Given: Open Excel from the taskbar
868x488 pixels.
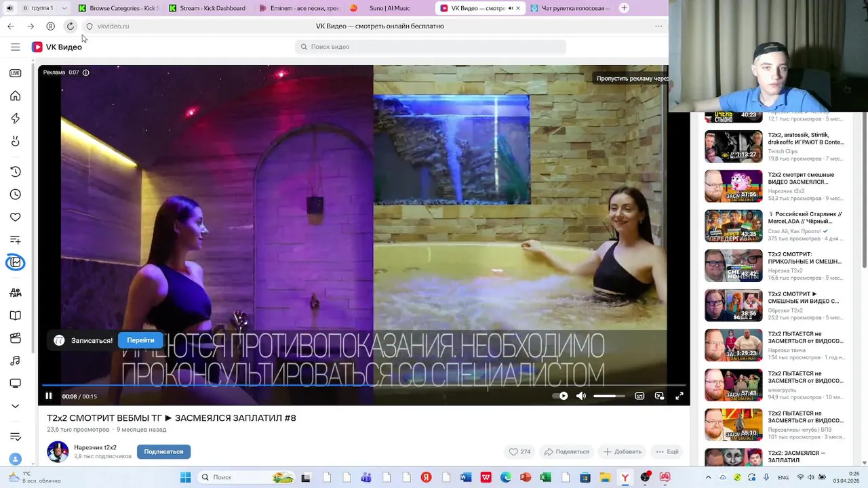Looking at the screenshot, I should pos(545,477).
